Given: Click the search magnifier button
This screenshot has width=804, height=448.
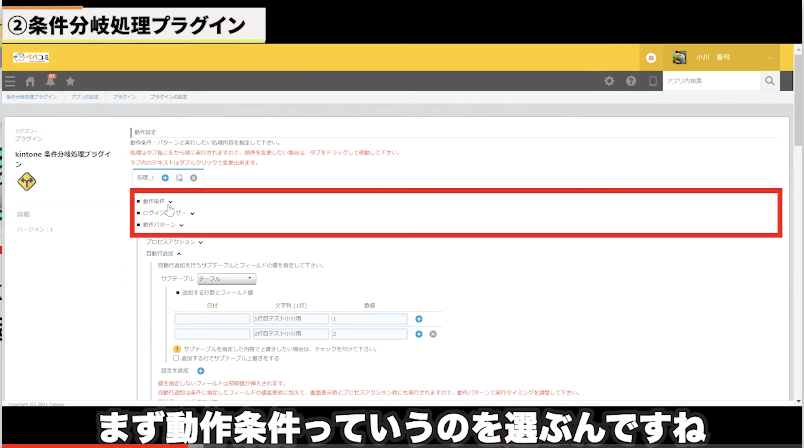Looking at the screenshot, I should [x=770, y=81].
